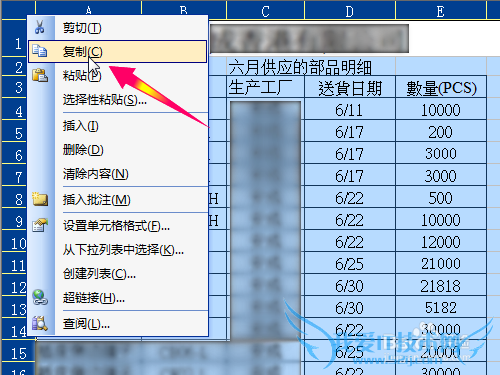Choose 复制(C) from the context menu
Image resolution: width=500 pixels, height=375 pixels.
pyautogui.click(x=117, y=52)
